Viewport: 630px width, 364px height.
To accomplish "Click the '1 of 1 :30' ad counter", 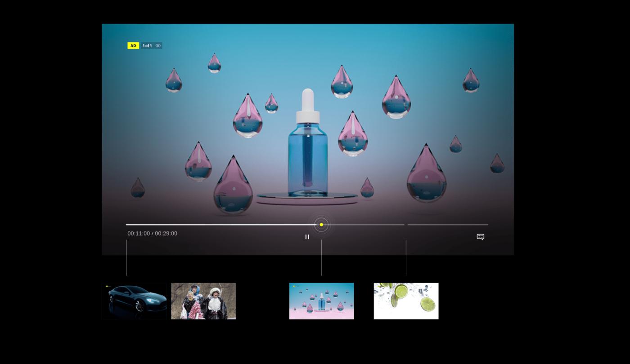I will coord(151,45).
